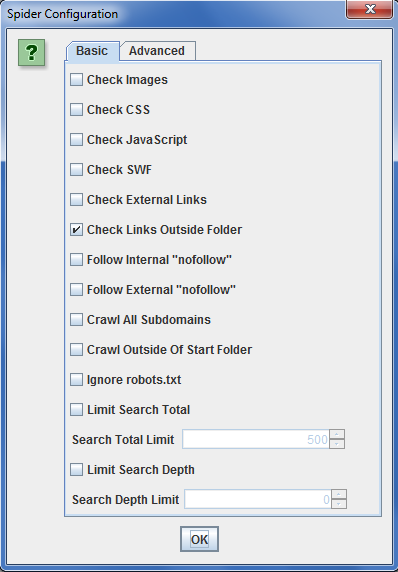Screen dimensions: 398x572
Task: Enable Follow Internal "nofollow"
Action: (76, 259)
